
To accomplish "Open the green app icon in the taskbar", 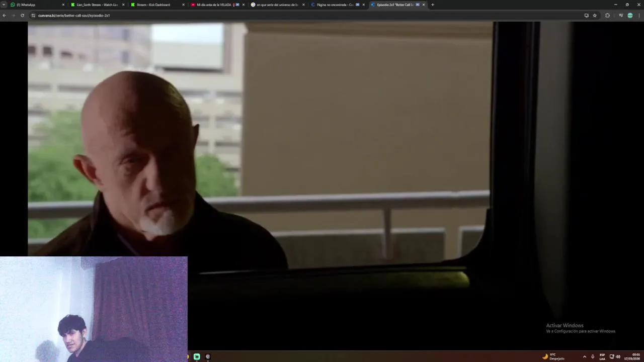I will click(x=197, y=356).
